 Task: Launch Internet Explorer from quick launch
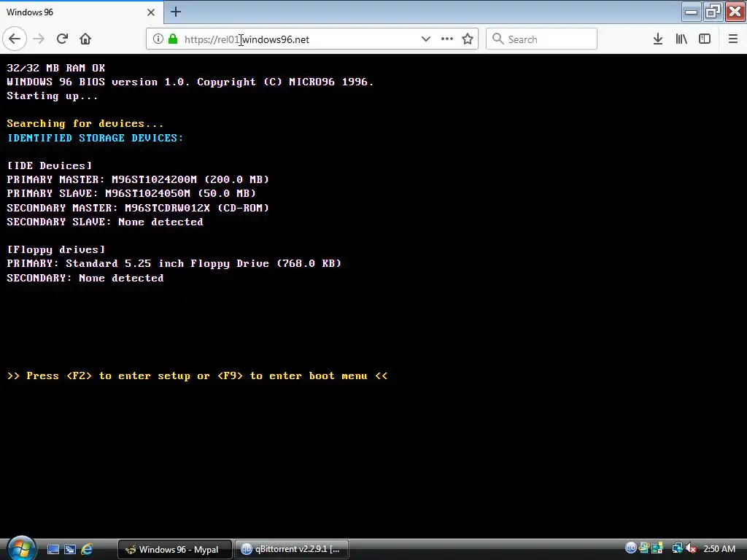click(87, 550)
